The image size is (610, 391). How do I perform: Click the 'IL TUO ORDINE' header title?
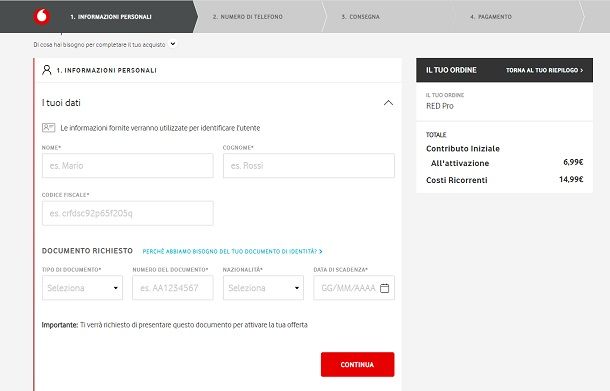pos(451,70)
